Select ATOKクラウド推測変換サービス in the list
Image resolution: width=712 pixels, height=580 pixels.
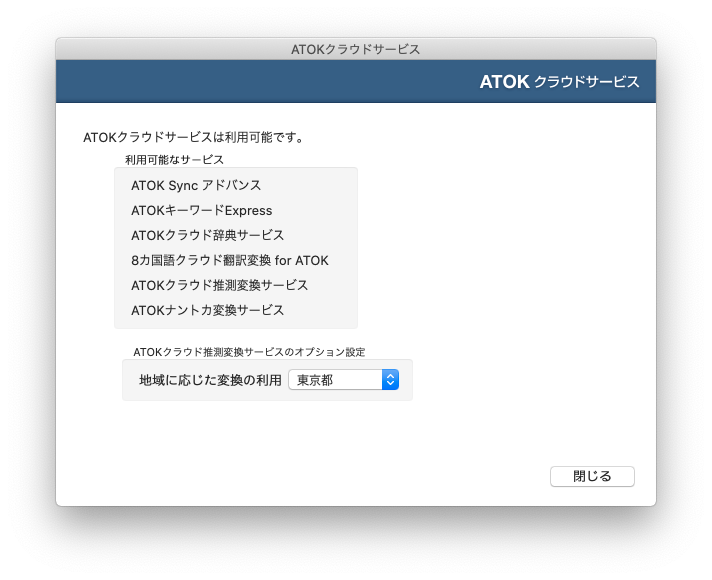tap(220, 285)
